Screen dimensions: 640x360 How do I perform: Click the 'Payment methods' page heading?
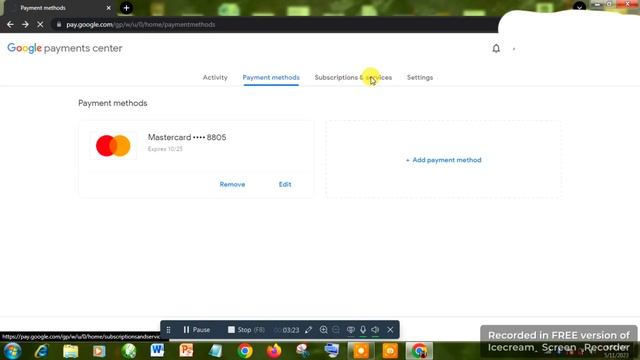tap(113, 103)
